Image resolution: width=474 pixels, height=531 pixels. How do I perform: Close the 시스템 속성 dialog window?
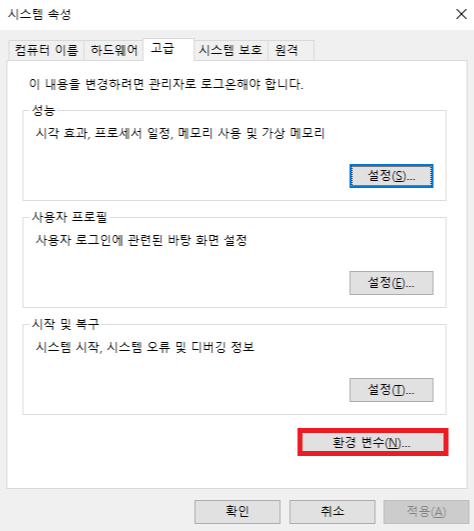pyautogui.click(x=461, y=14)
